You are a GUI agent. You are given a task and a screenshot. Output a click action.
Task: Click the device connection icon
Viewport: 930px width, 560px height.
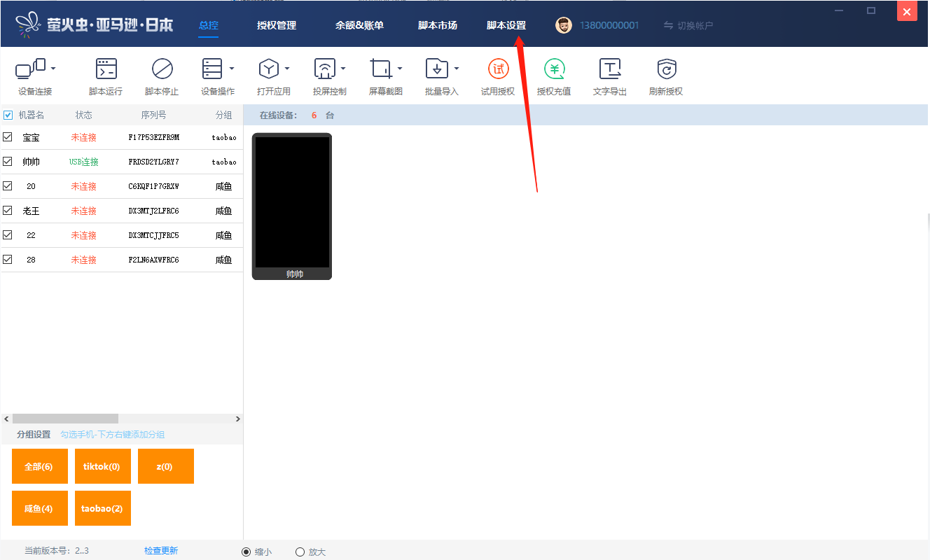31,69
